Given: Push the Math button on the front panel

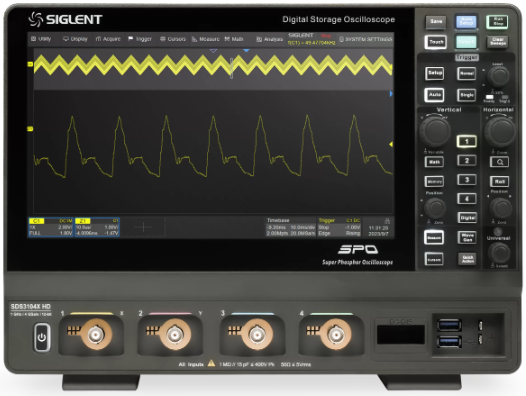Looking at the screenshot, I should pos(434,162).
